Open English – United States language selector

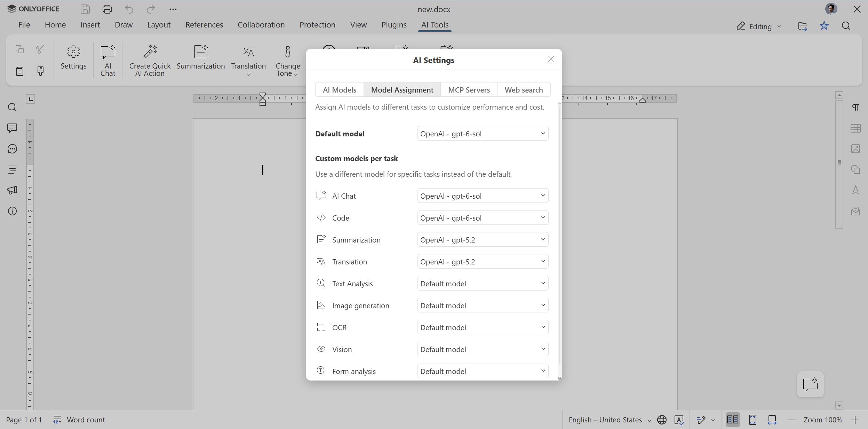coord(610,420)
